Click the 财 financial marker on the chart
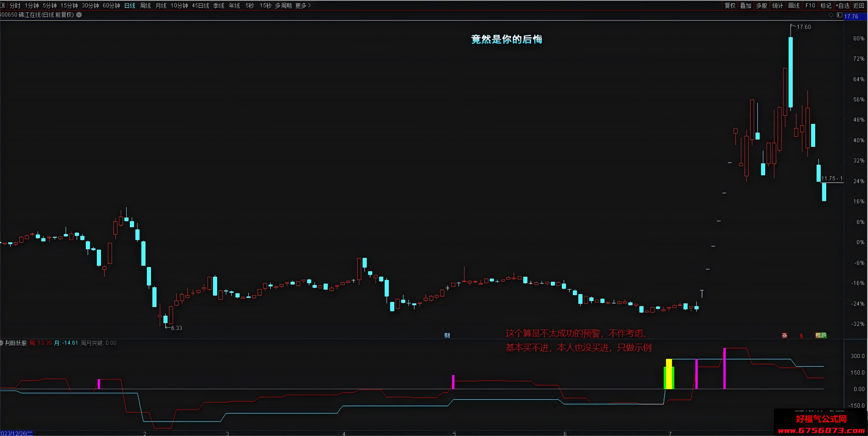The width and height of the screenshot is (868, 436). (447, 335)
